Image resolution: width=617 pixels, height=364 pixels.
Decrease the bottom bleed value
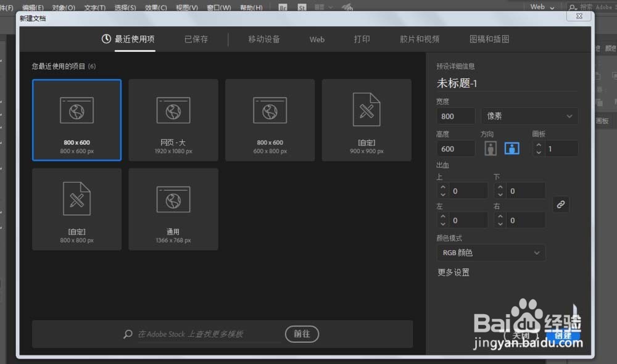click(500, 194)
